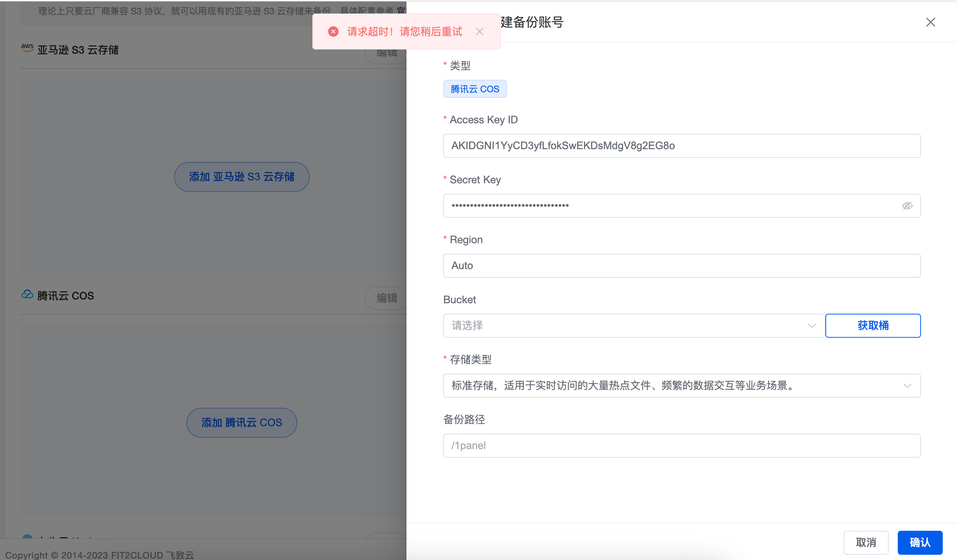
Task: Focus the 备份路径 /1panel input field
Action: [x=682, y=446]
